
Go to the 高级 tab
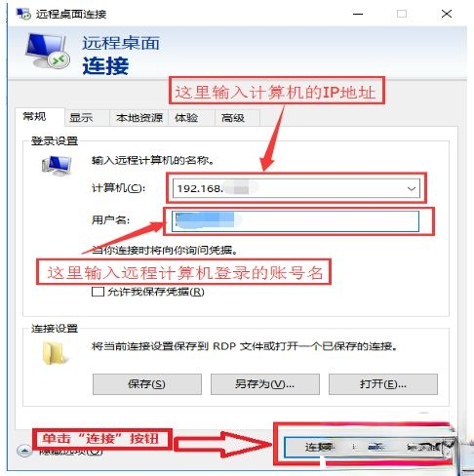click(233, 118)
